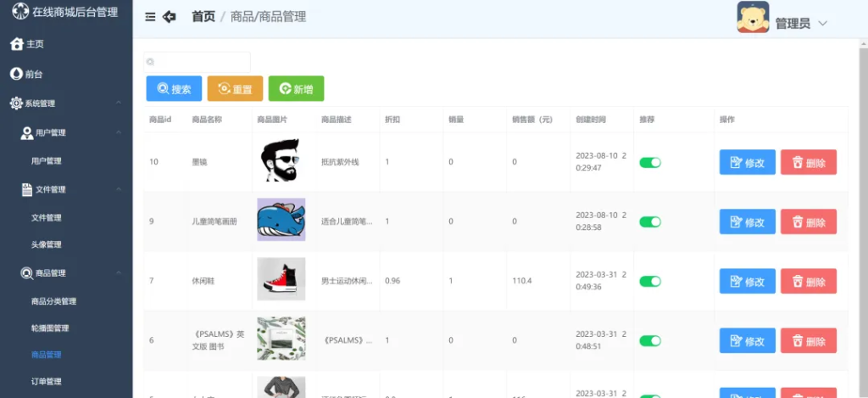Click the 销售额（元） column header
Viewport: 868px width, 398px height.
532,120
